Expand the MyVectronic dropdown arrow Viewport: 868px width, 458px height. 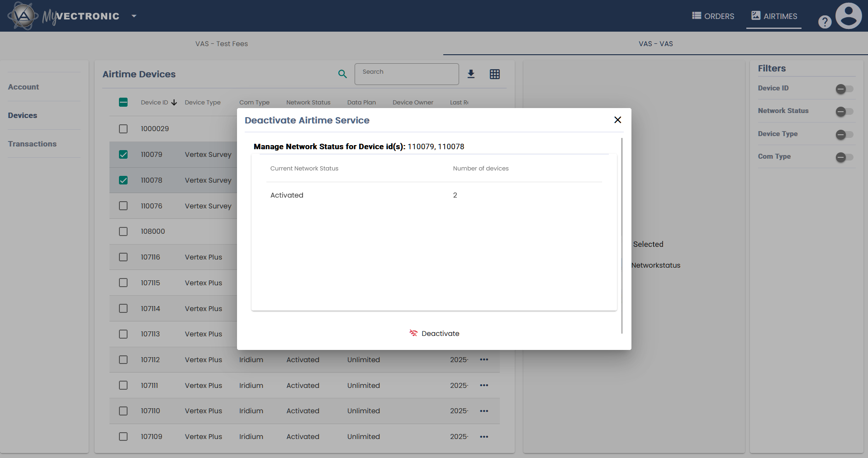point(134,16)
